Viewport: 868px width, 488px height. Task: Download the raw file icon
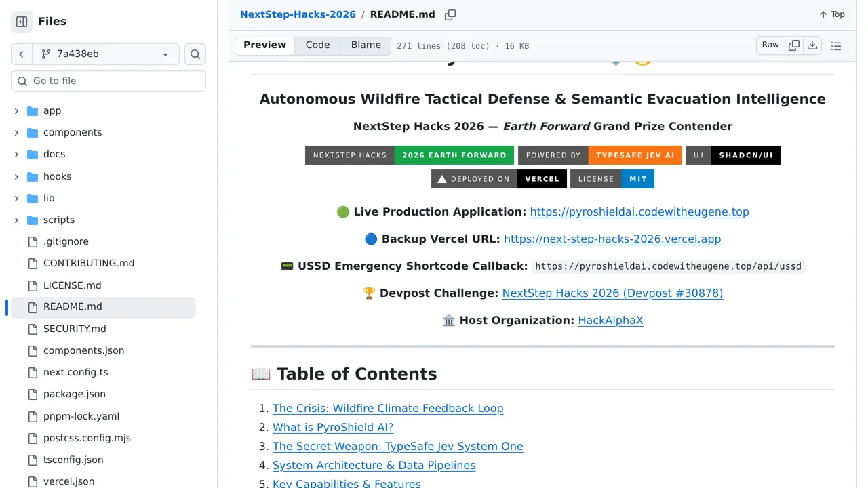click(812, 45)
